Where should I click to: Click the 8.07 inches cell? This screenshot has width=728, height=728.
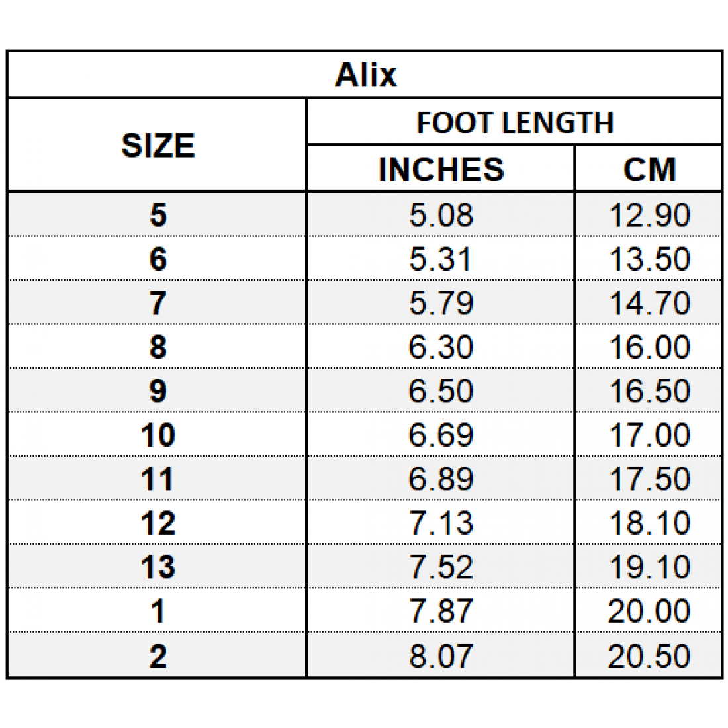tap(441, 656)
